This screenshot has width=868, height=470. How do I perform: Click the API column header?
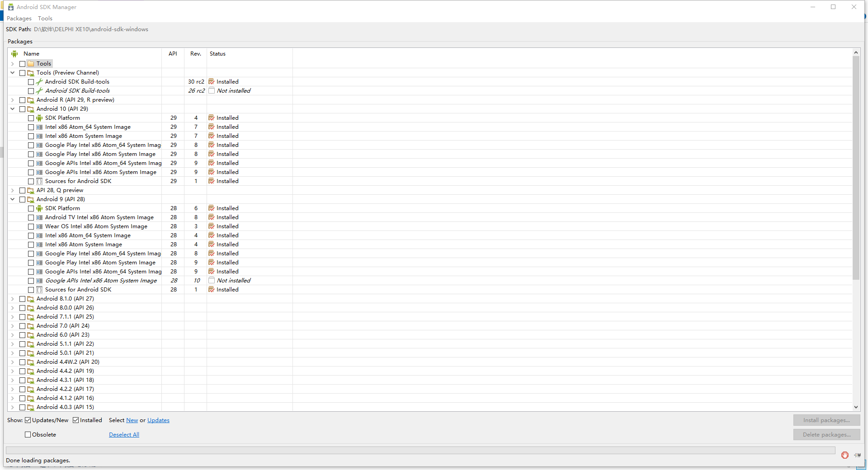[173, 54]
